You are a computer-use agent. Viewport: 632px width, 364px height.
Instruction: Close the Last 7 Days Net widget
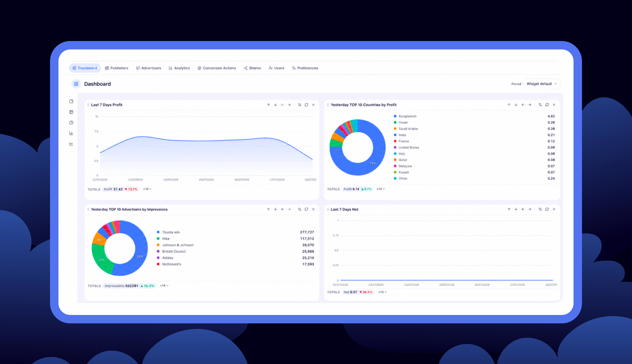554,209
